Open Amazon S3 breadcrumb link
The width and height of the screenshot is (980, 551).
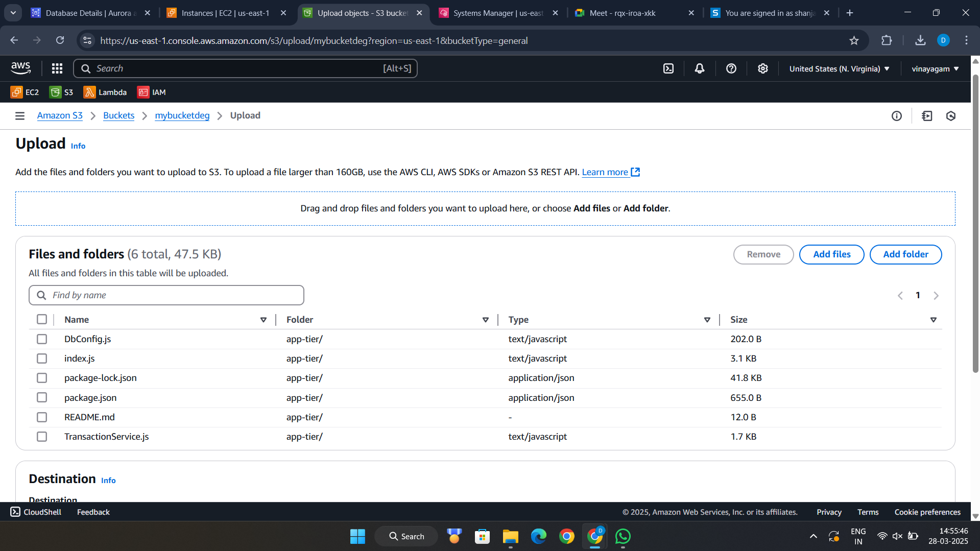[60, 115]
